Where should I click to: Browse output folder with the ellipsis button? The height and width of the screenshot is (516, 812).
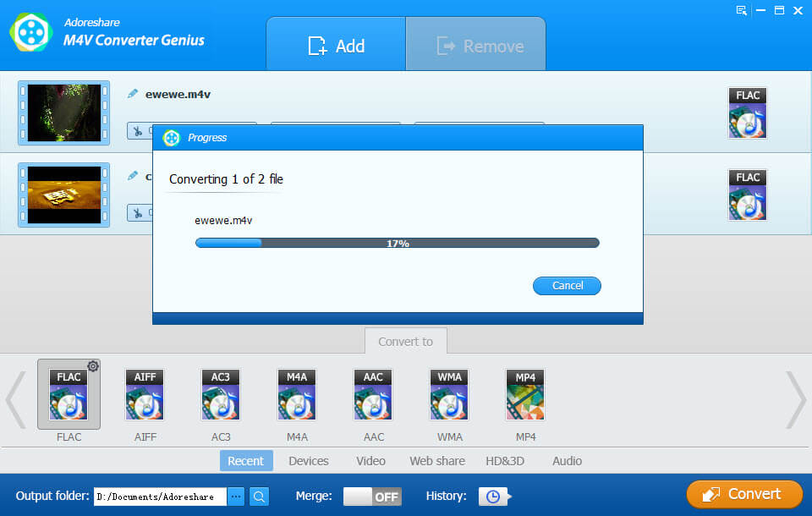coord(236,497)
